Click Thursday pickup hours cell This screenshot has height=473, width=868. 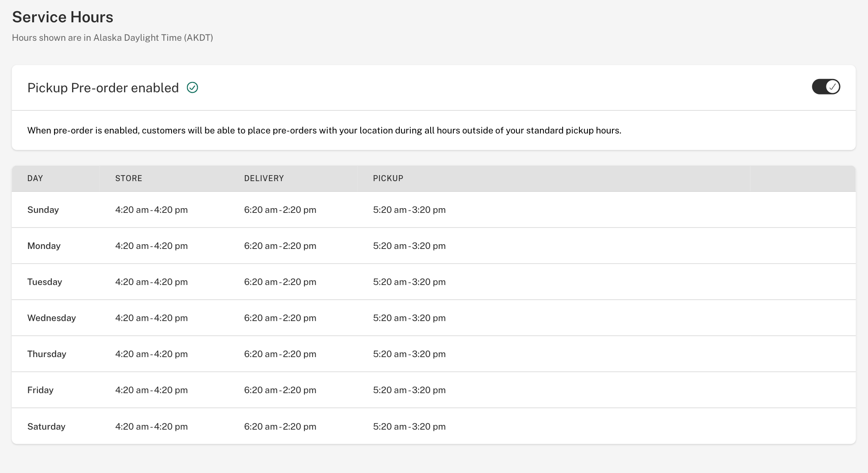click(x=409, y=354)
